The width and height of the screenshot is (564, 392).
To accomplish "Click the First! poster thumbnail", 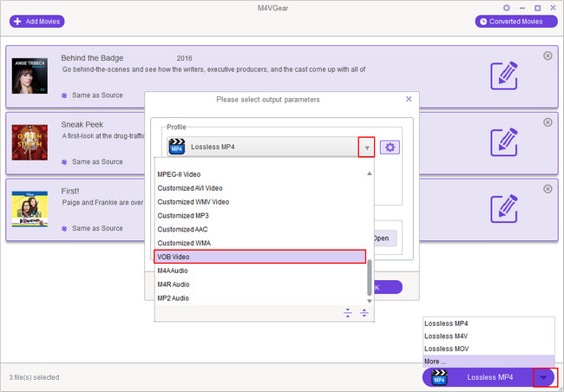I will (30, 209).
